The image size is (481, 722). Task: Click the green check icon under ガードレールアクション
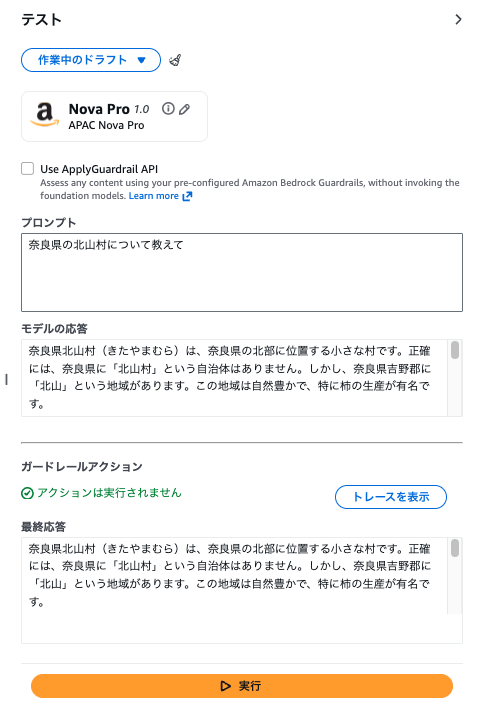click(x=27, y=493)
